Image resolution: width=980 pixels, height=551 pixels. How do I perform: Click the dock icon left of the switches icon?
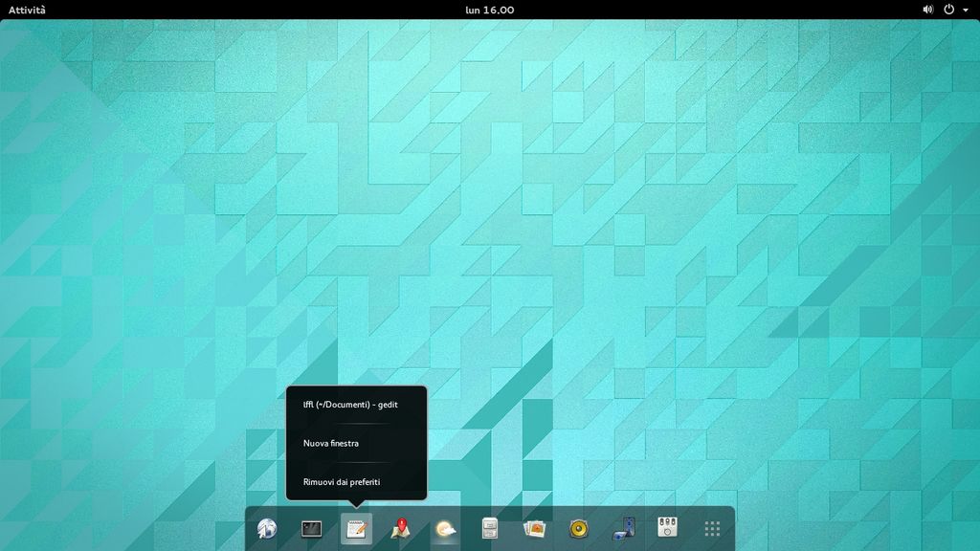(623, 528)
